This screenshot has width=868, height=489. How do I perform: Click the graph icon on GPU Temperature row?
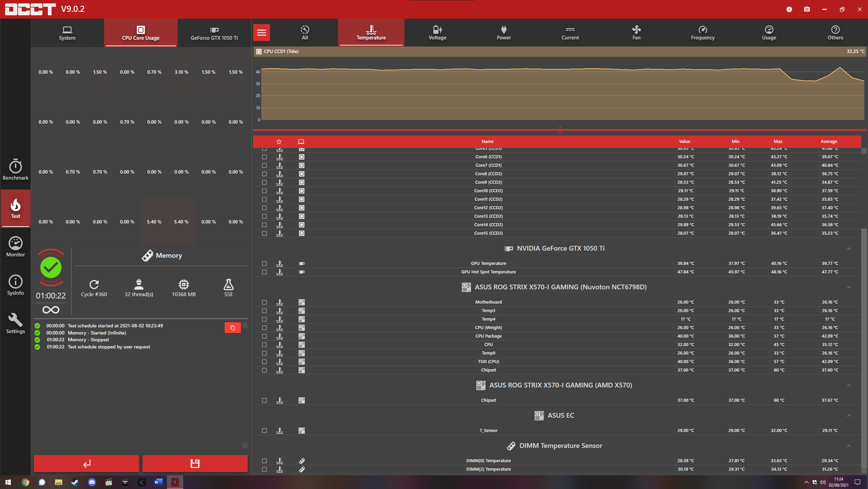coord(280,264)
